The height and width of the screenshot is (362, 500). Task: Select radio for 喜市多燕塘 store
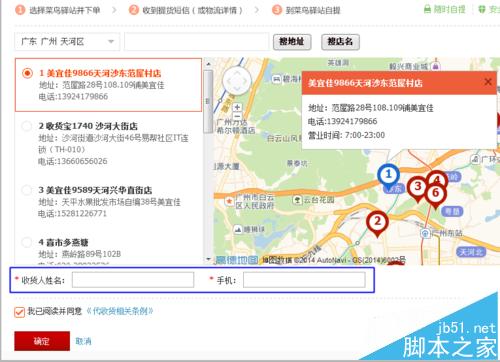pos(27,242)
